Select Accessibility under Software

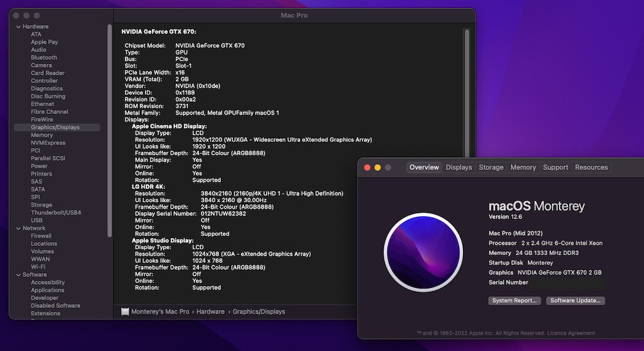[x=48, y=283]
